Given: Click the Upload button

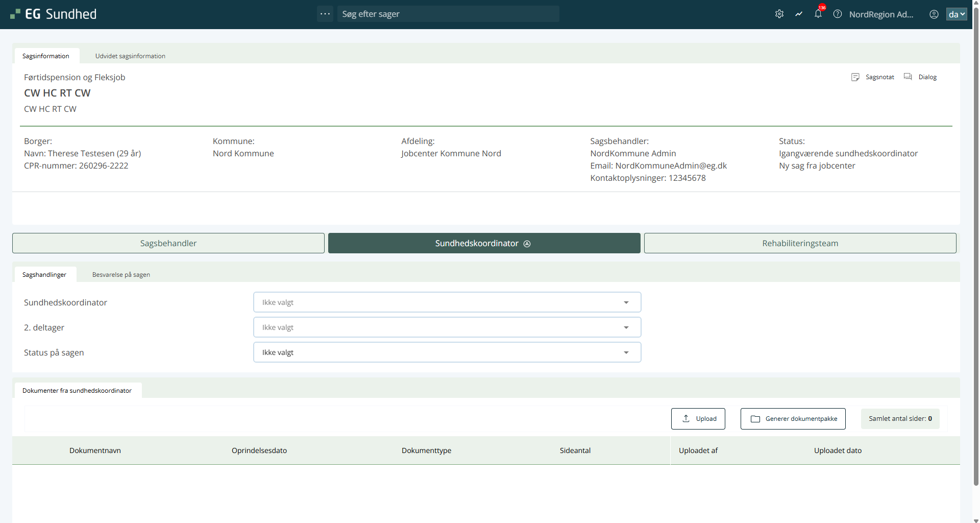Looking at the screenshot, I should tap(698, 419).
